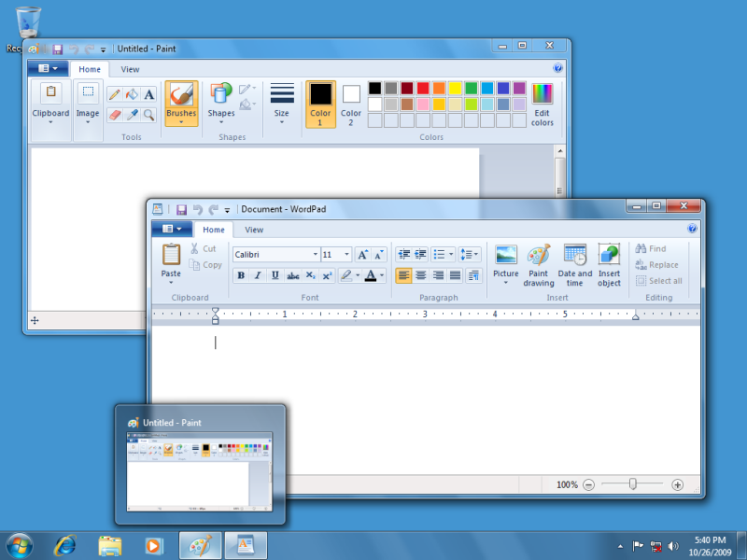Switch to the View tab in WordPad

click(254, 230)
